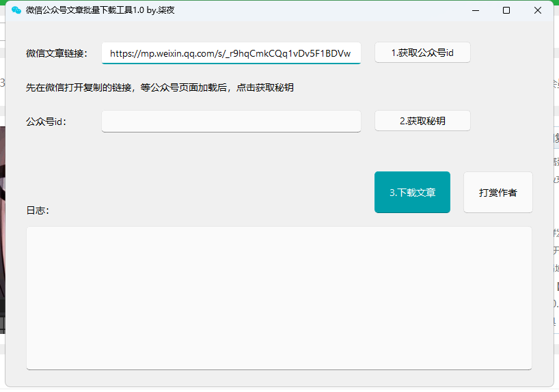Select the 微信文章链接 label
Image resolution: width=559 pixels, height=392 pixels.
(57, 53)
